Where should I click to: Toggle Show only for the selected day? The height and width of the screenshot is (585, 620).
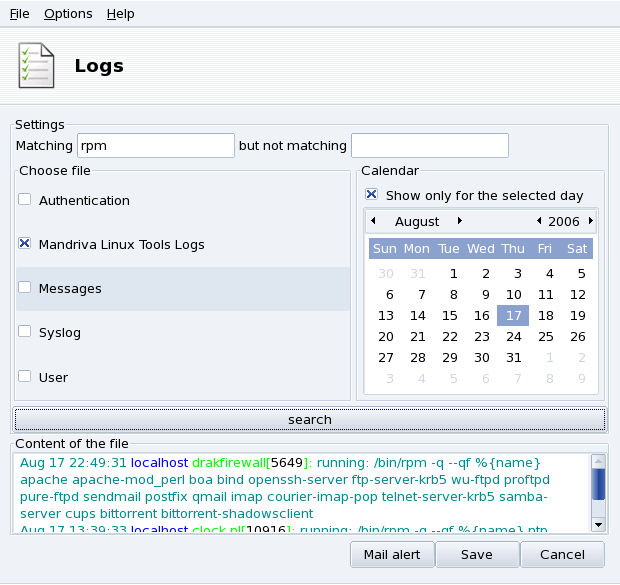tap(372, 195)
